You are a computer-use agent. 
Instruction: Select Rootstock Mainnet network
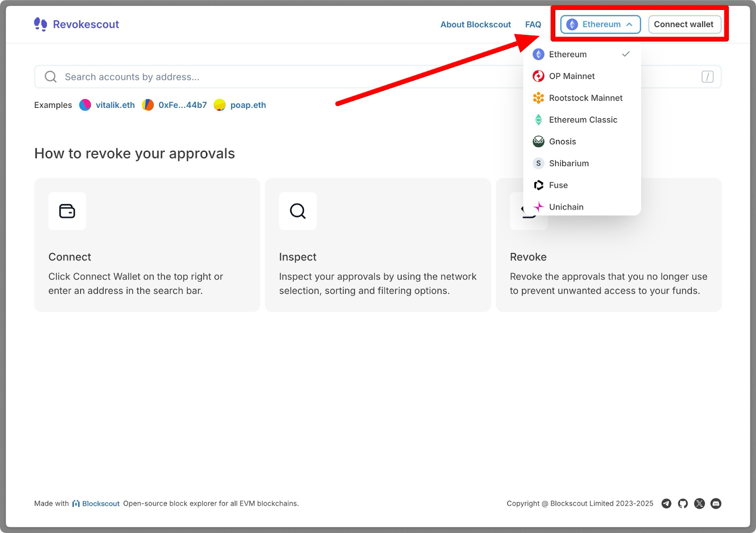(582, 98)
